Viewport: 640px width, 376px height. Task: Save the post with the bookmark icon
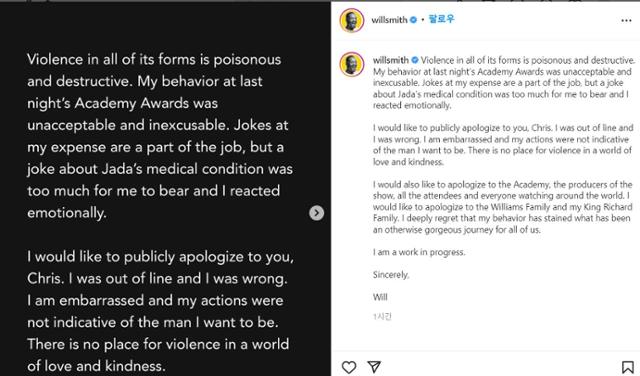click(x=628, y=367)
